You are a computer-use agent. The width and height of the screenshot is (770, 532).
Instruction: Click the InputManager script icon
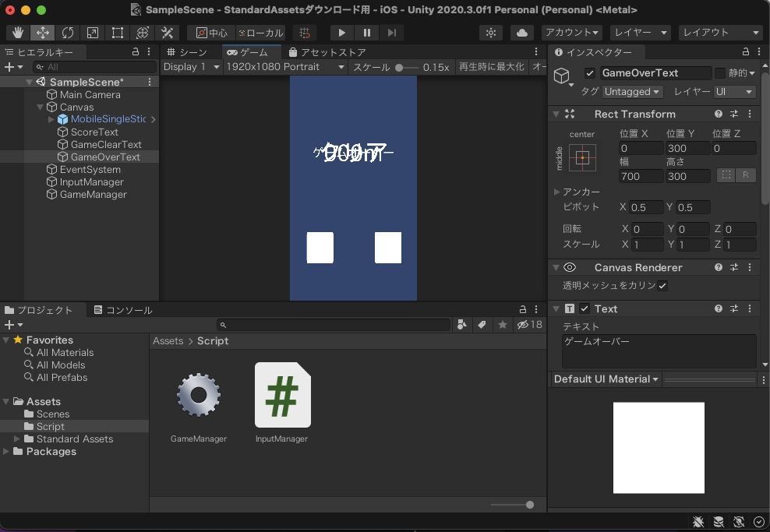click(282, 396)
